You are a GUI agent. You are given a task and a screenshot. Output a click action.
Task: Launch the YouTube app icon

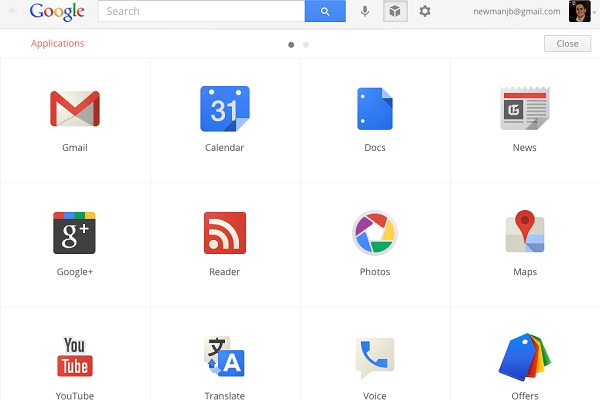75,356
